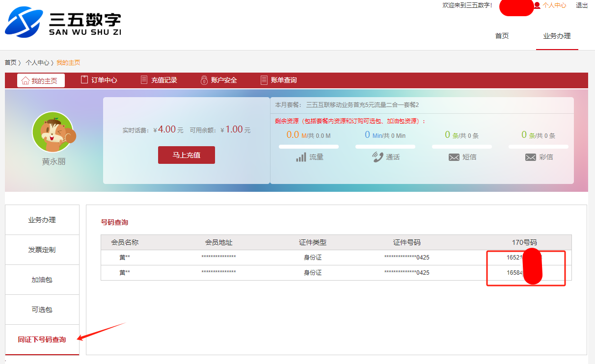Click the envelope 彩信 icon

click(530, 157)
